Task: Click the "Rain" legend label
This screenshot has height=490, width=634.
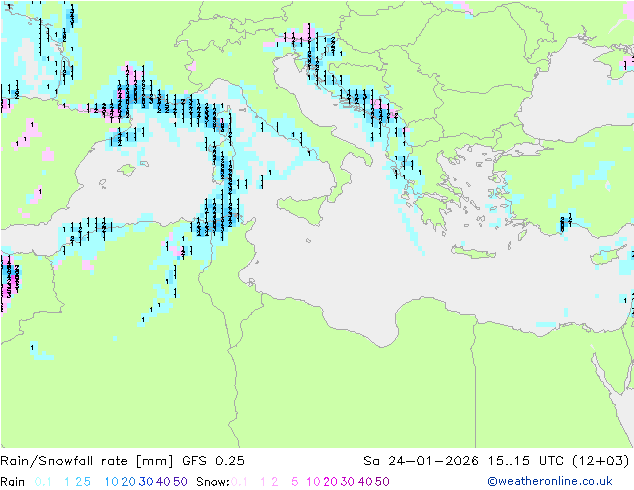Action: 13,482
